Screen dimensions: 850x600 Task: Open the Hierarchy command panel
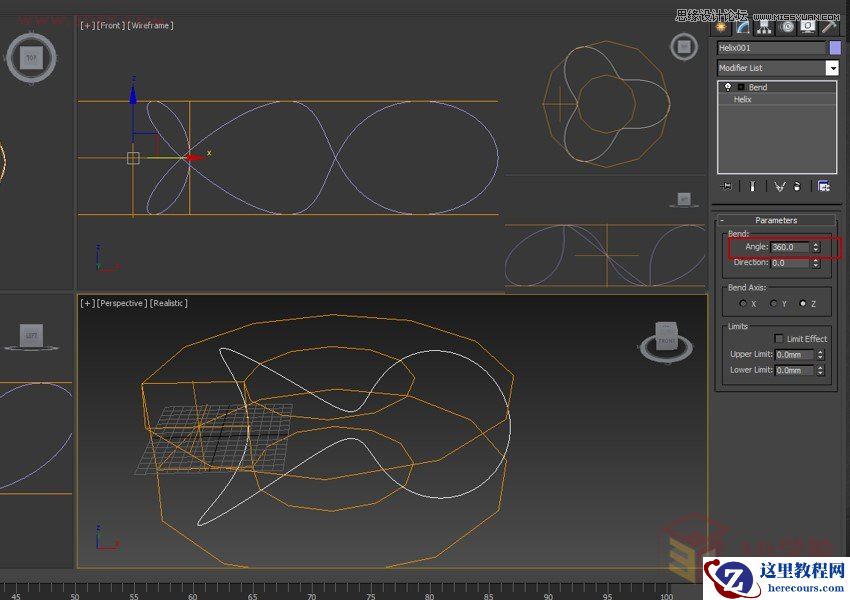763,28
